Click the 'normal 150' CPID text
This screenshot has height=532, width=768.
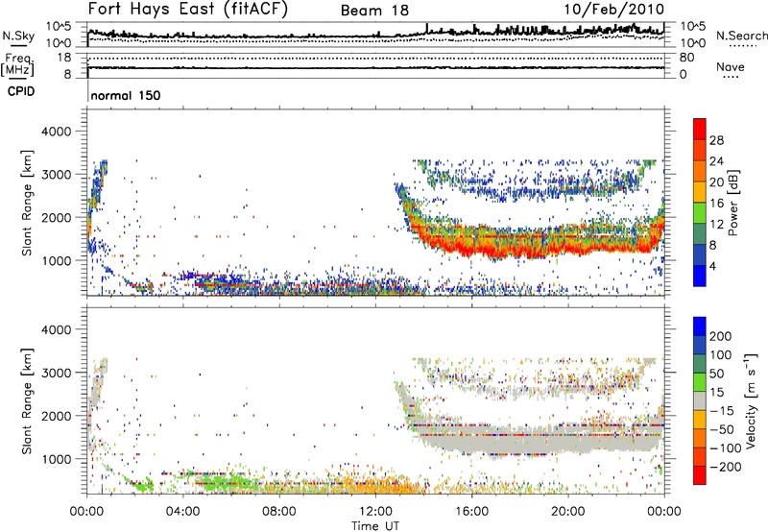point(126,95)
